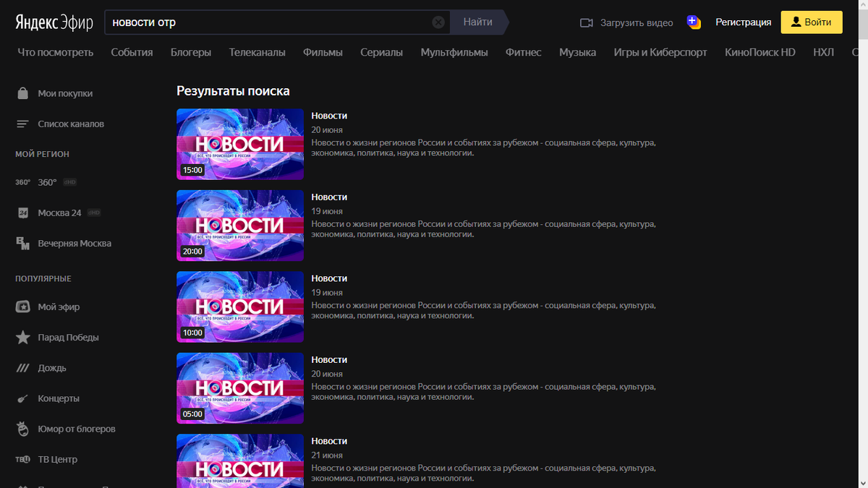This screenshot has width=868, height=488.
Task: Click the Найти search button
Action: coord(478,22)
